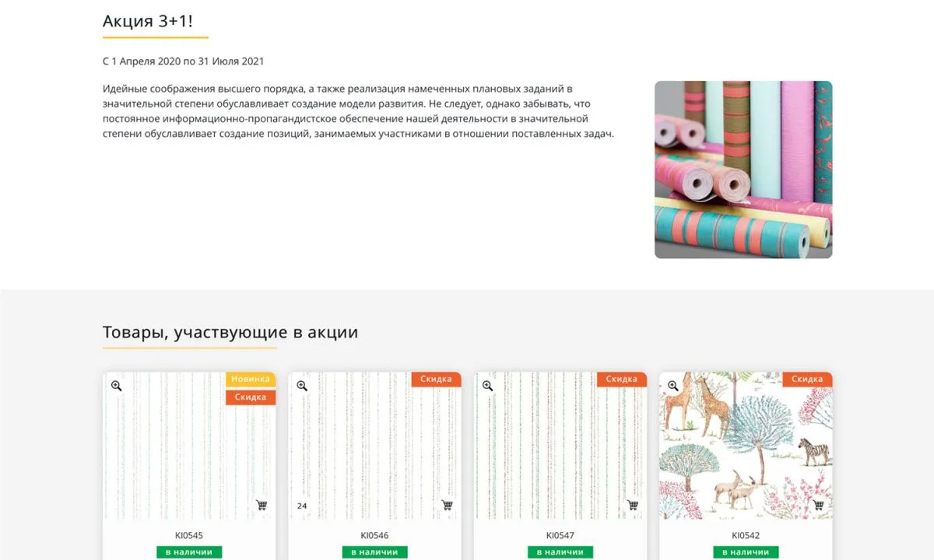
Task: Add KI0546 to cart via cart icon
Action: (x=447, y=505)
